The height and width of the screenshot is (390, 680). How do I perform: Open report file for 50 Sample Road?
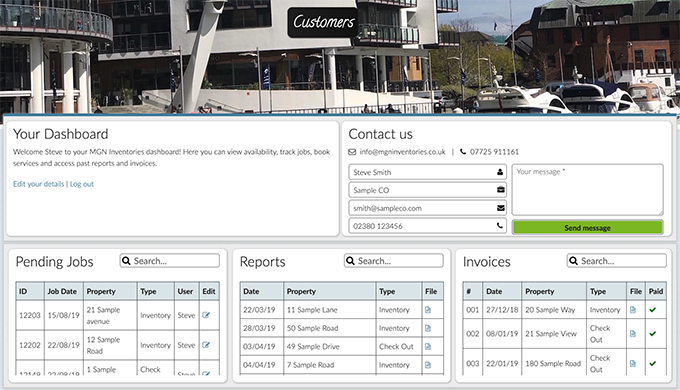pos(428,328)
